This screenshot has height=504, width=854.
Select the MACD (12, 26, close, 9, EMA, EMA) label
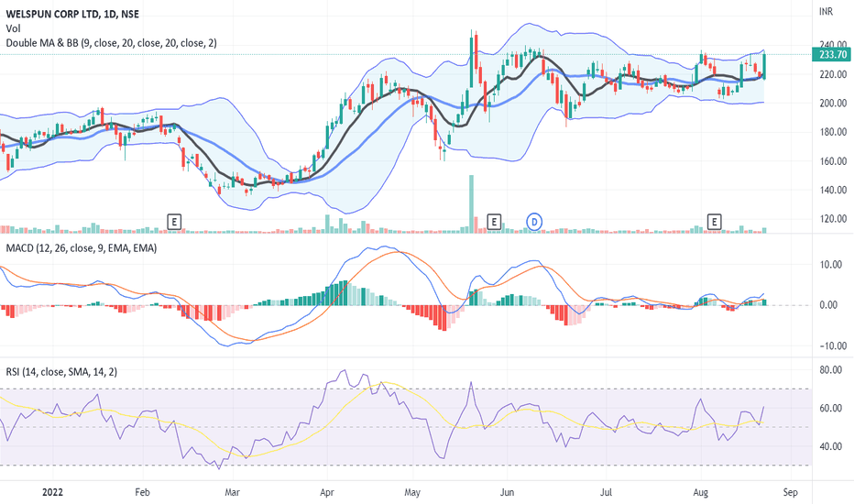[82, 248]
